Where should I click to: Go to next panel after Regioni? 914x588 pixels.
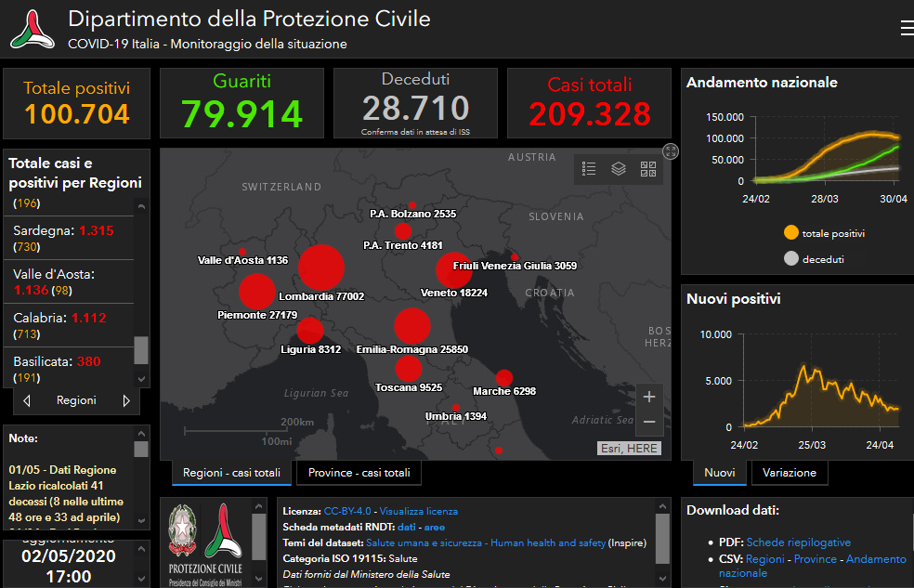[126, 401]
